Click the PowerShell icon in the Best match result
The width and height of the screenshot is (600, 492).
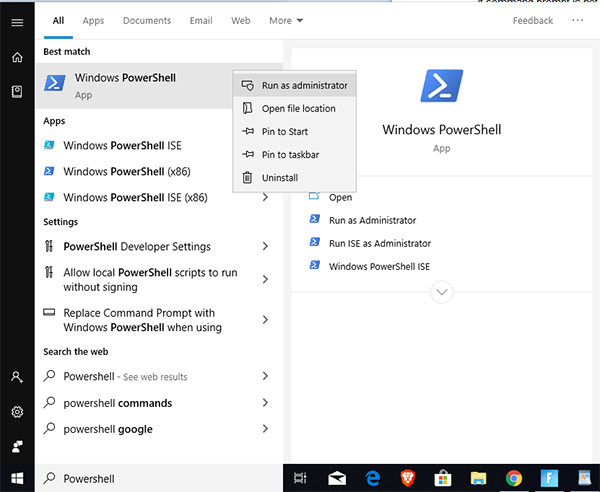pos(55,83)
